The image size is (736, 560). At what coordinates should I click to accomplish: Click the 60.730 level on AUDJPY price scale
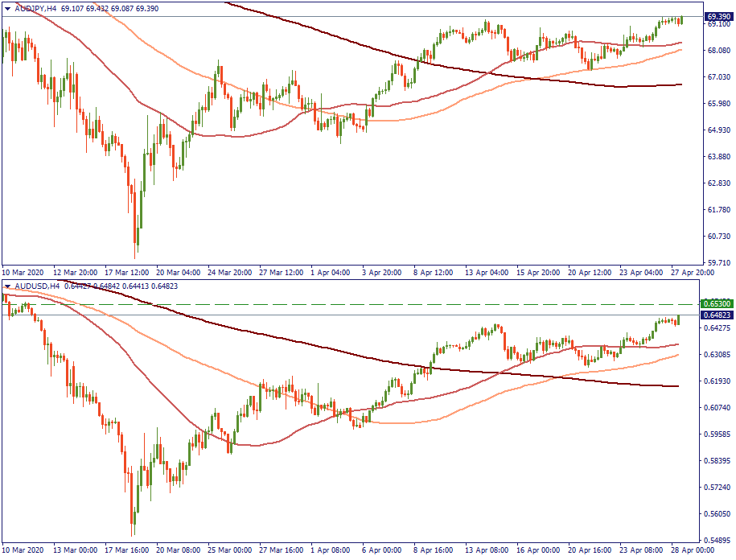point(717,237)
